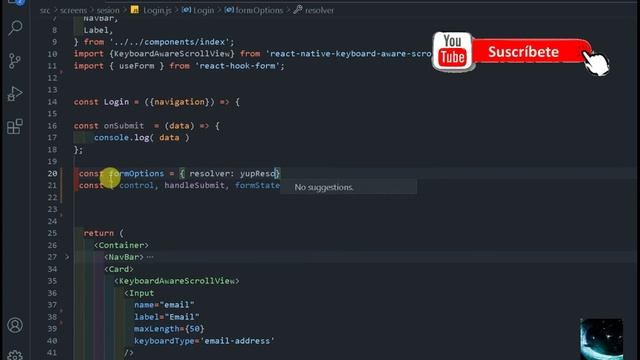Open the Accounts menu icon
Viewport: 640px width, 360px height.
(x=15, y=325)
